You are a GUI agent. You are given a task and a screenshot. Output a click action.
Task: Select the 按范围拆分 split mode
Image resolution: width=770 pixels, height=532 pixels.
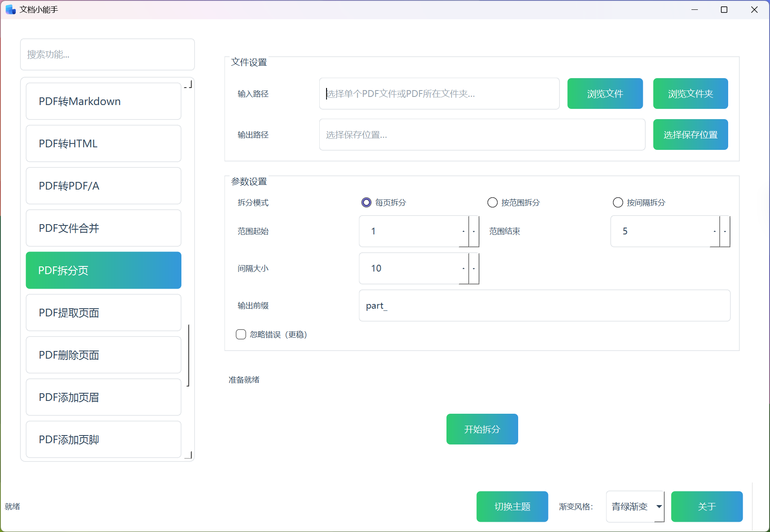(492, 202)
